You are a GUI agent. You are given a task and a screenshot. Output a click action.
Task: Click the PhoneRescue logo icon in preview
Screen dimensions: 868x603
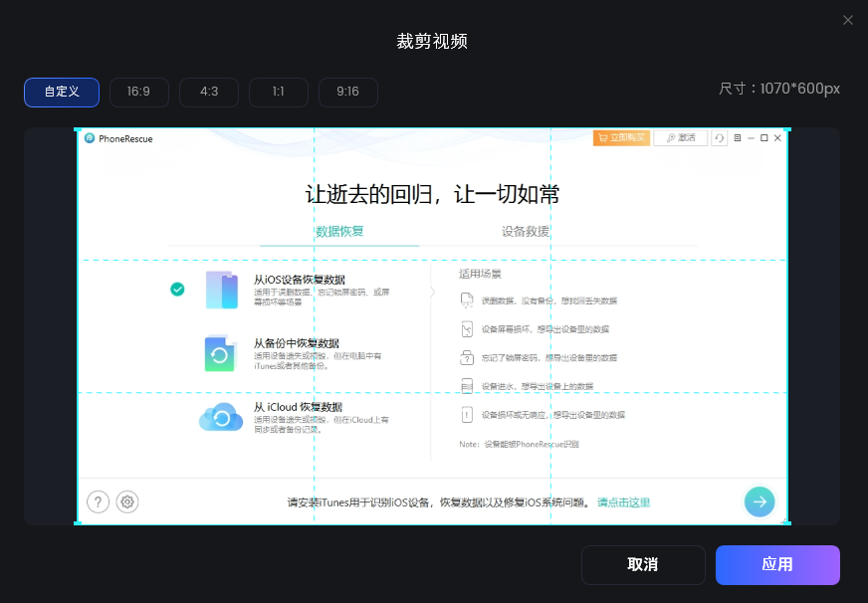point(90,138)
